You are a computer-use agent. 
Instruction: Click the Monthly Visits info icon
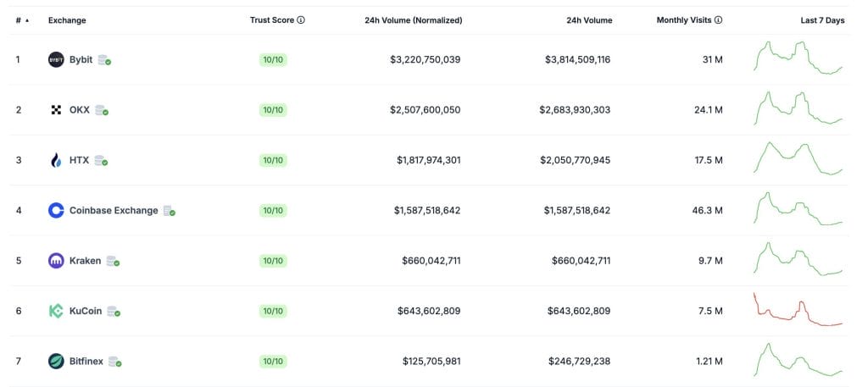tap(718, 20)
